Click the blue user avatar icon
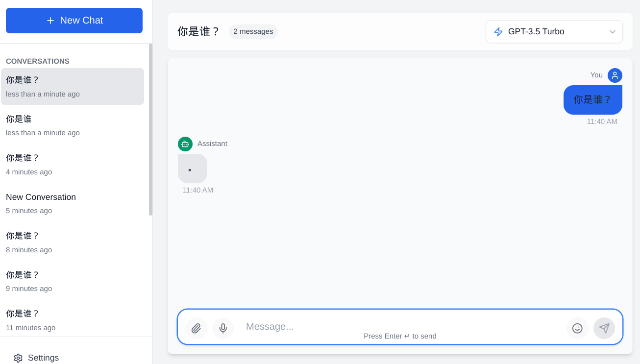 [x=615, y=75]
